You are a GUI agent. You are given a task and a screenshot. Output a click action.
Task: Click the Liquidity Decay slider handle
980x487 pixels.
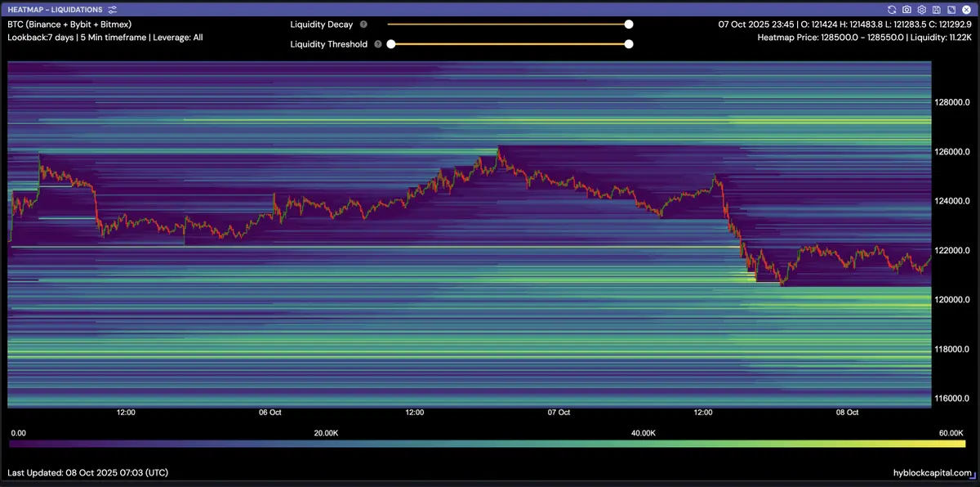click(629, 25)
